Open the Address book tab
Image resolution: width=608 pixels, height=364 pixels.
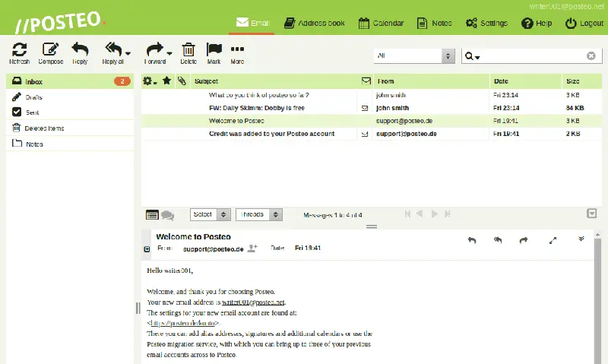(x=315, y=24)
